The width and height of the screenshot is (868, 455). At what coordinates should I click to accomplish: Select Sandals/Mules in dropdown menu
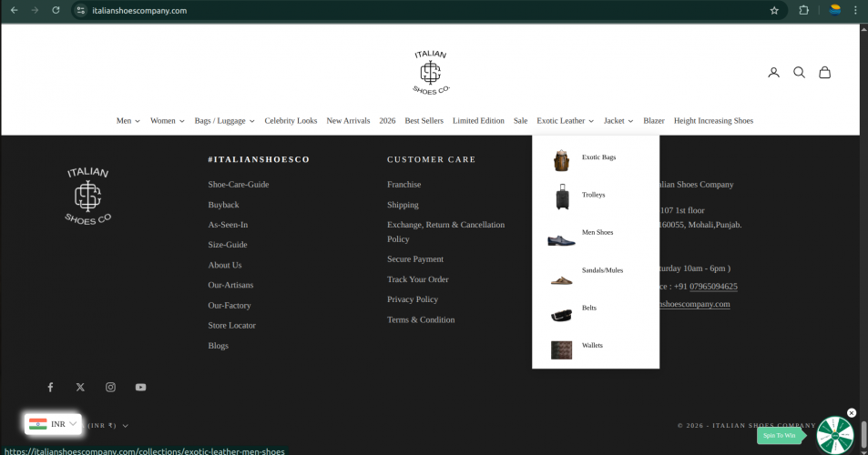[602, 270]
